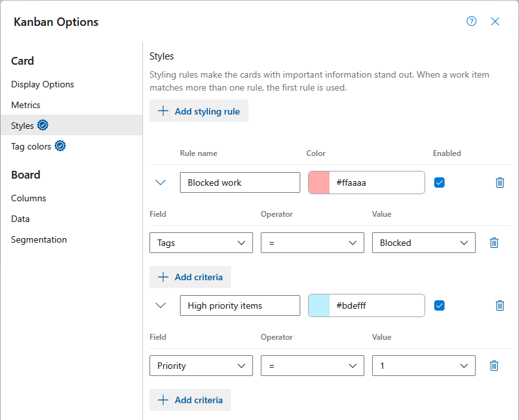Open the Priority field dropdown

click(x=201, y=366)
